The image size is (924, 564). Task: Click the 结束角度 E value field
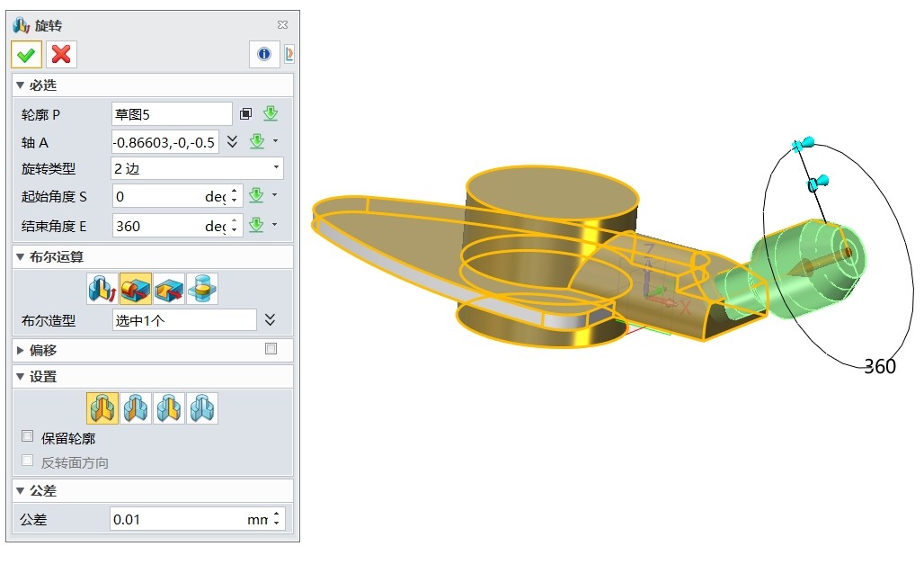click(x=169, y=226)
